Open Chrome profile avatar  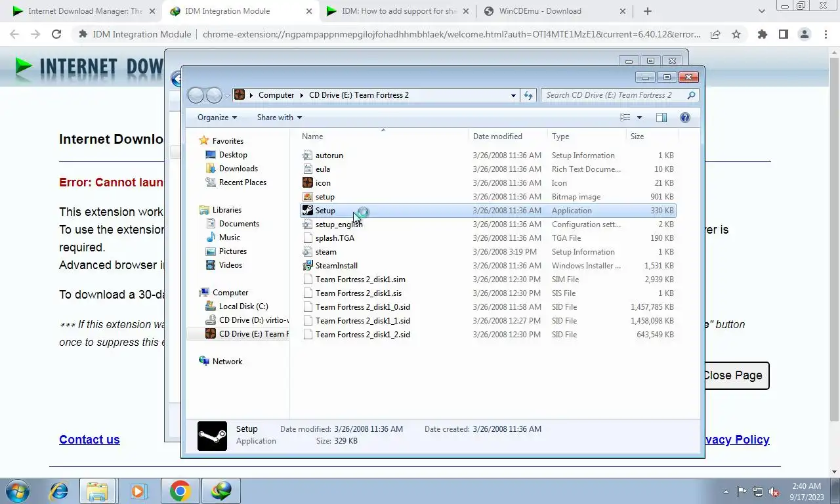[x=804, y=34]
